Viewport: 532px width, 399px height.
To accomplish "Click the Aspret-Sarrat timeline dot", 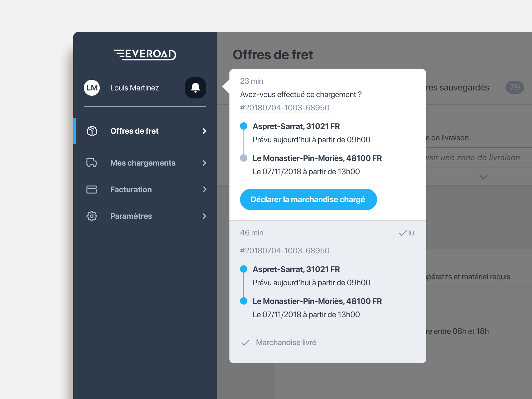I will point(244,126).
